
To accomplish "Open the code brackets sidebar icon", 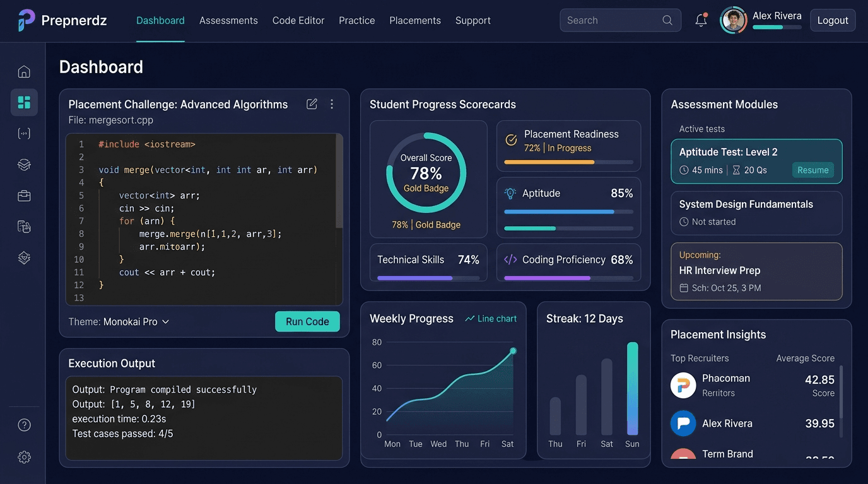I will pyautogui.click(x=24, y=133).
